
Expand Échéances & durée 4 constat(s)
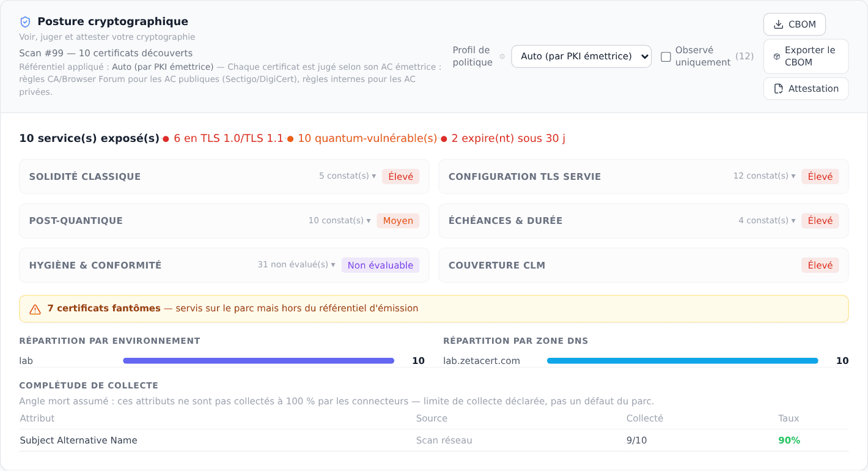click(767, 221)
